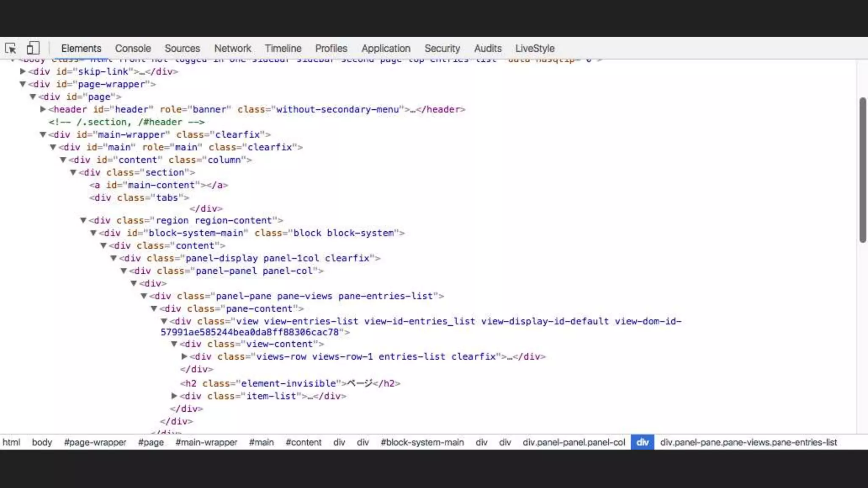868x488 pixels.
Task: Expand the skip-link div node
Action: pyautogui.click(x=23, y=72)
